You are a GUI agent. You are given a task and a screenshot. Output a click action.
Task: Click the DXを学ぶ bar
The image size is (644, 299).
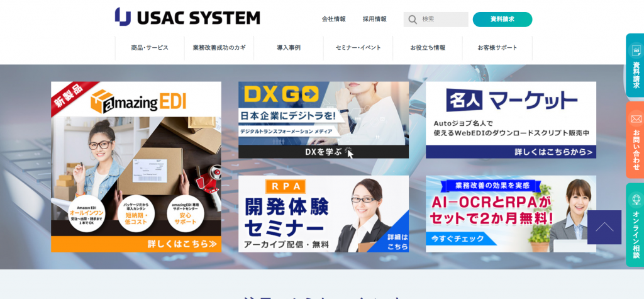pos(324,152)
